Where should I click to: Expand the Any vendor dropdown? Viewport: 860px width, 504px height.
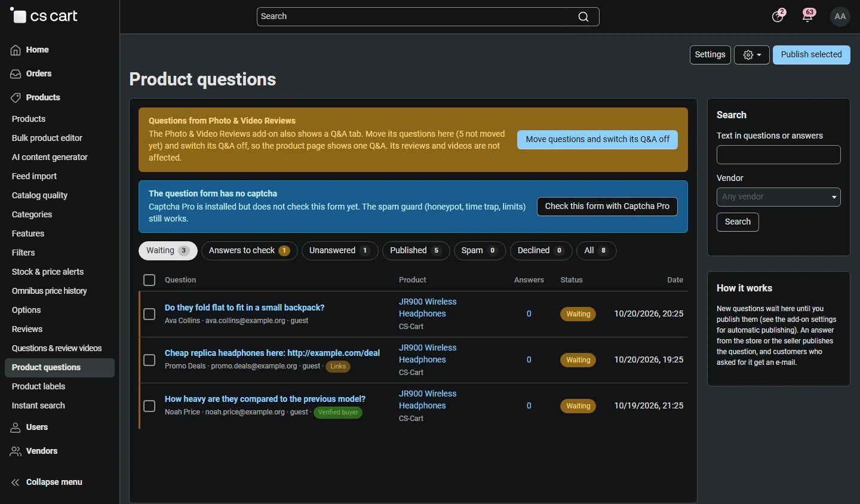point(779,197)
